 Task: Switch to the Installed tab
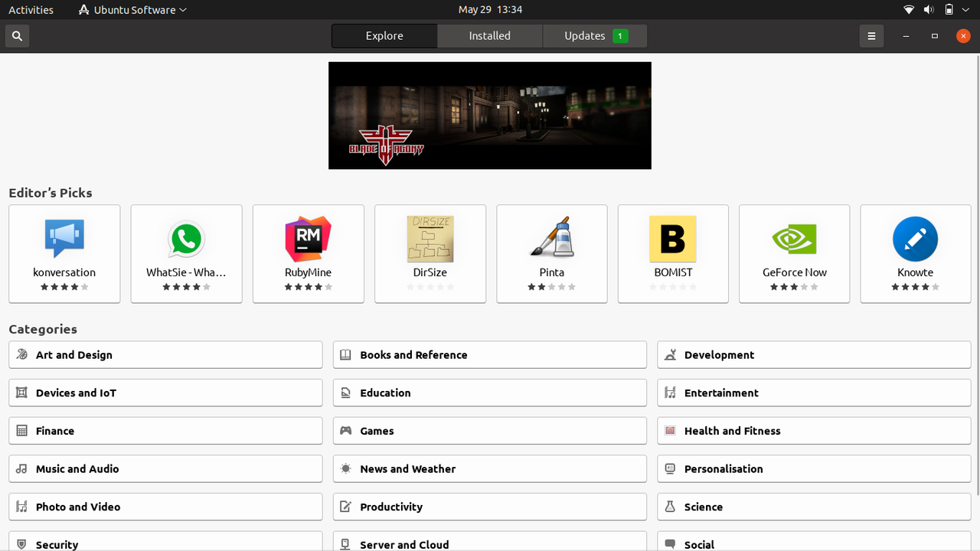coord(490,36)
